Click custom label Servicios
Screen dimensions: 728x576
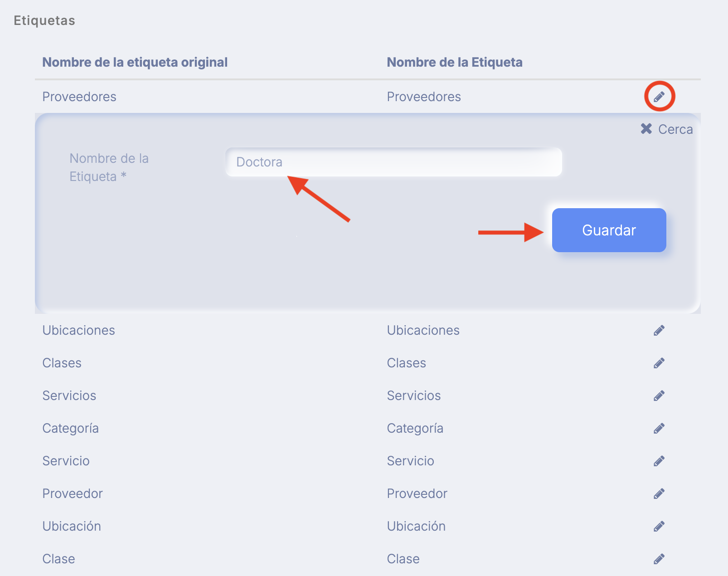tap(414, 395)
